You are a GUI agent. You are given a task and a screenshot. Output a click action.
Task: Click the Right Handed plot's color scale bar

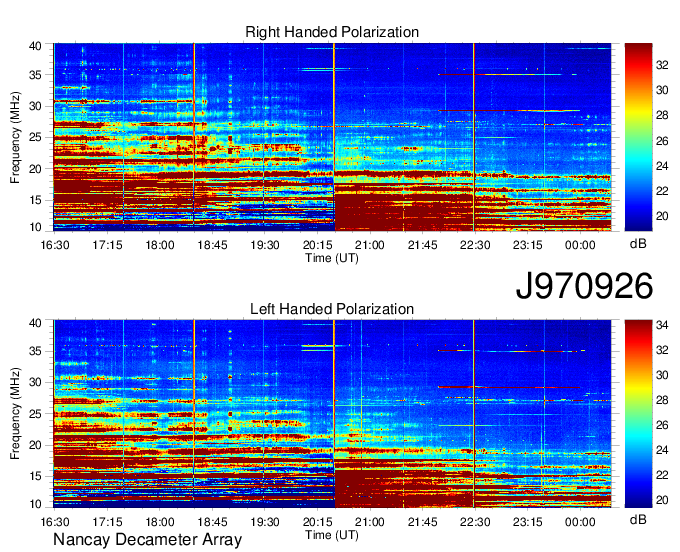point(638,137)
